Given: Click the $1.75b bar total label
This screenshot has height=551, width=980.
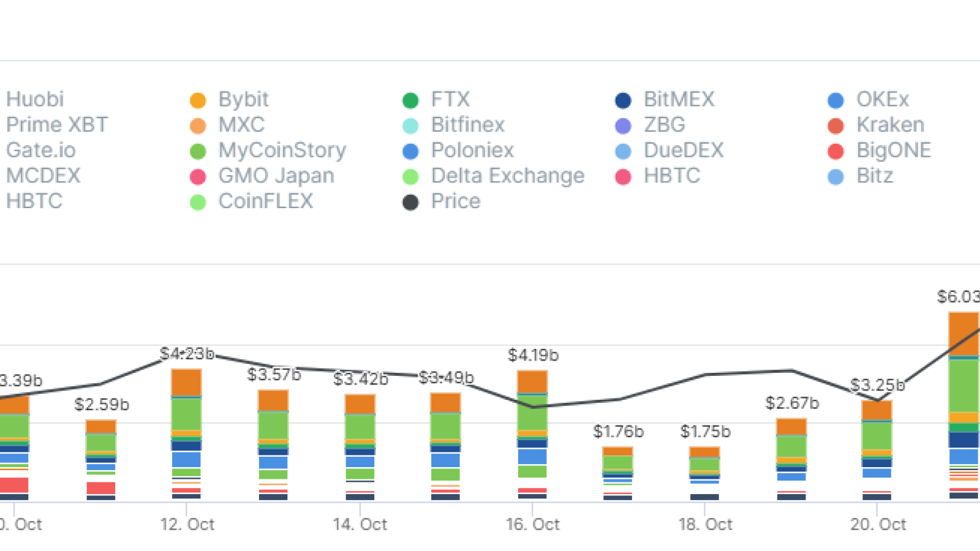Looking at the screenshot, I should tap(706, 432).
